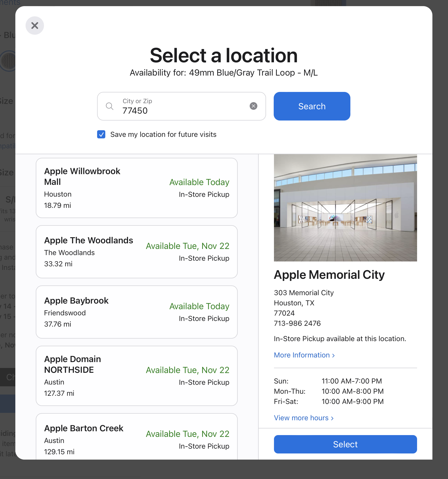
Task: Pick the Apple Baybrook store card
Action: [137, 312]
